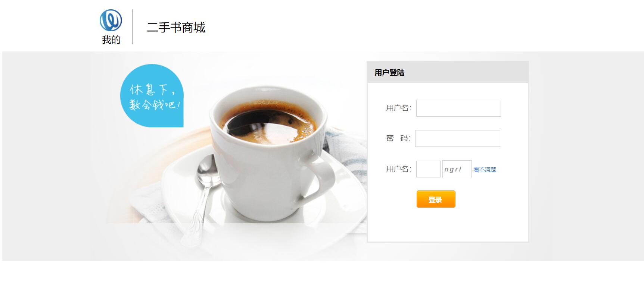Focus the first 用户名 text field

[458, 108]
